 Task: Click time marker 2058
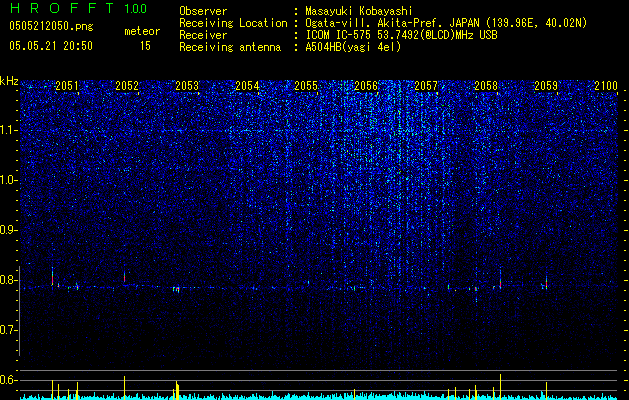coord(486,85)
